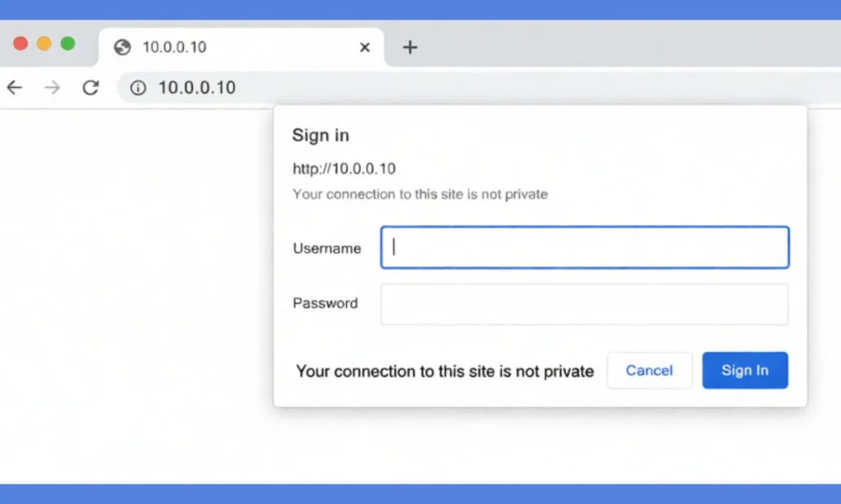The width and height of the screenshot is (841, 504).
Task: Cancel the sign-in dialog
Action: (650, 370)
